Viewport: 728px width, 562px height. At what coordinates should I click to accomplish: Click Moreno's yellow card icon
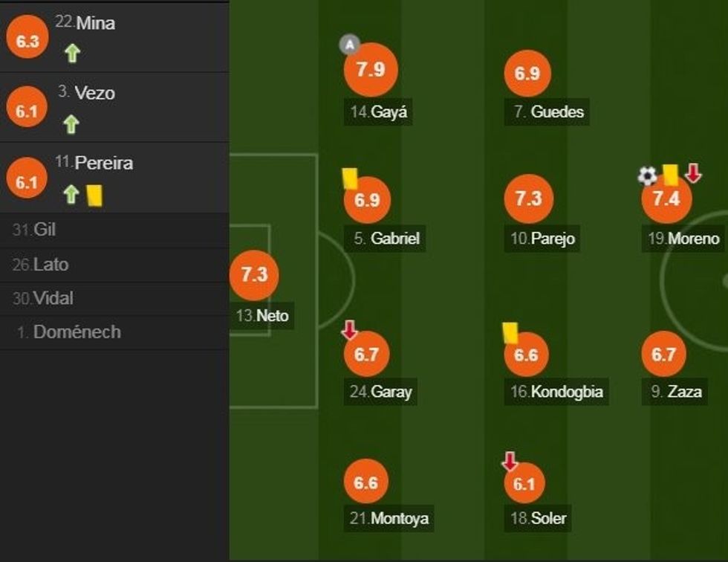[671, 175]
